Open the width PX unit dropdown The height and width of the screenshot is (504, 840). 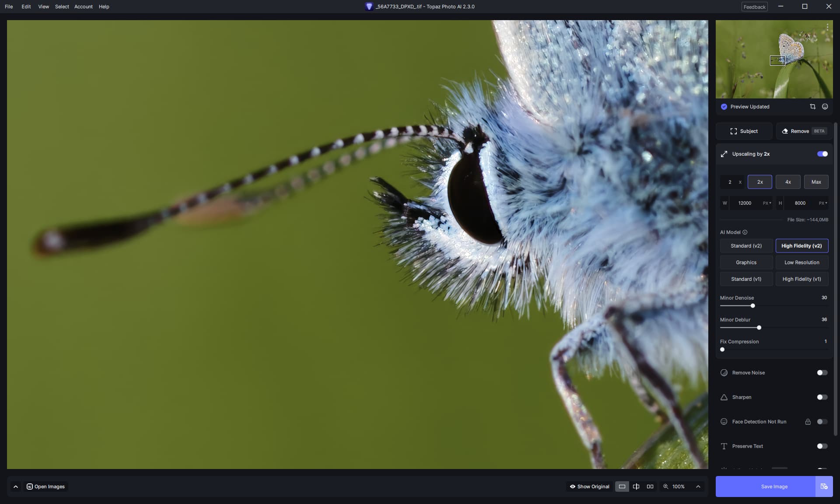[767, 203]
